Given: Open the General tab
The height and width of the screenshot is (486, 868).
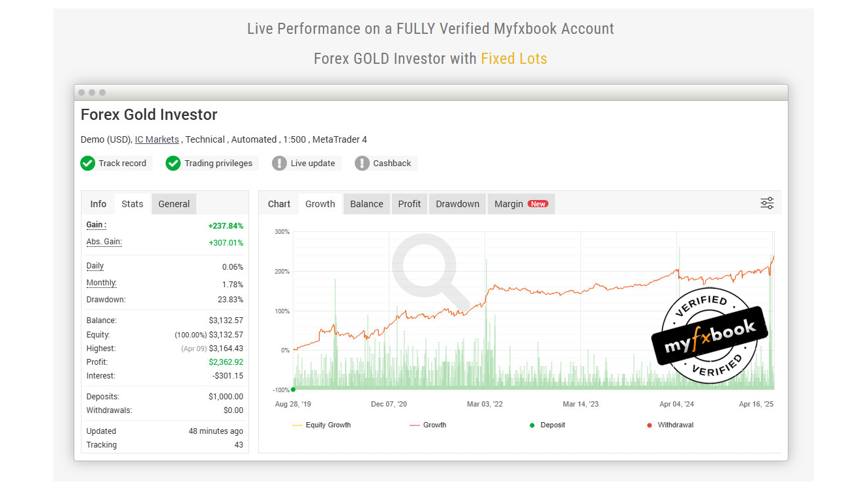Looking at the screenshot, I should 174,204.
